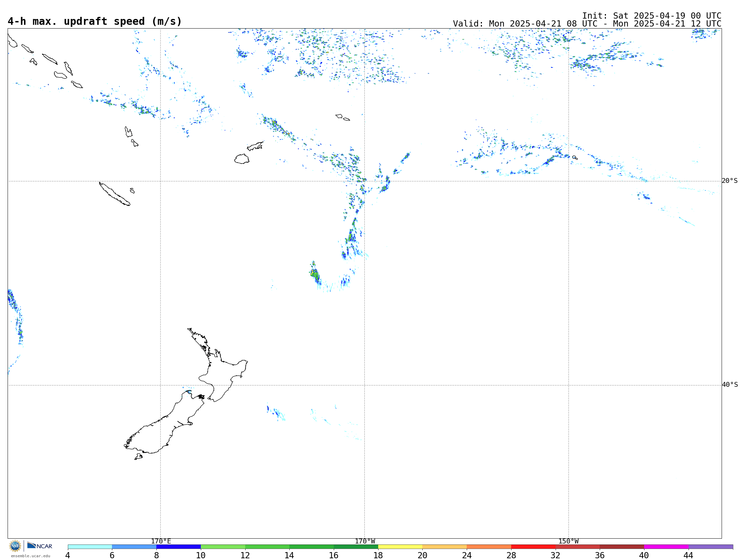Screen dimensions: 744x560
Task: Click the 'Init: Sat 2025-04-19 00 UTC' text
Action: click(652, 16)
